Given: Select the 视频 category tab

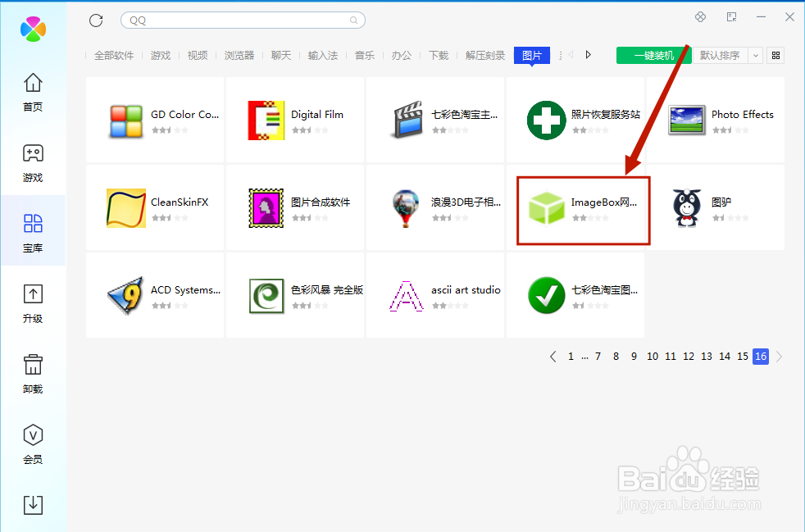Looking at the screenshot, I should click(x=198, y=56).
